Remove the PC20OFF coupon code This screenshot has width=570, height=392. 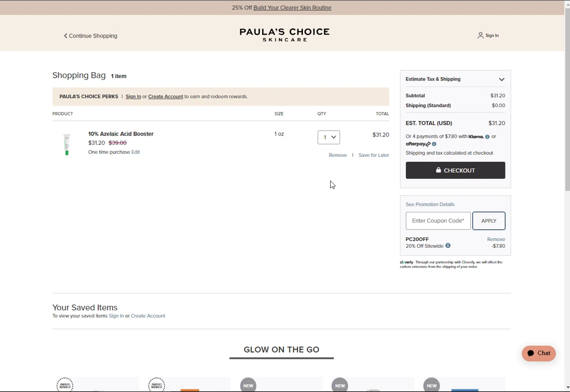point(496,239)
